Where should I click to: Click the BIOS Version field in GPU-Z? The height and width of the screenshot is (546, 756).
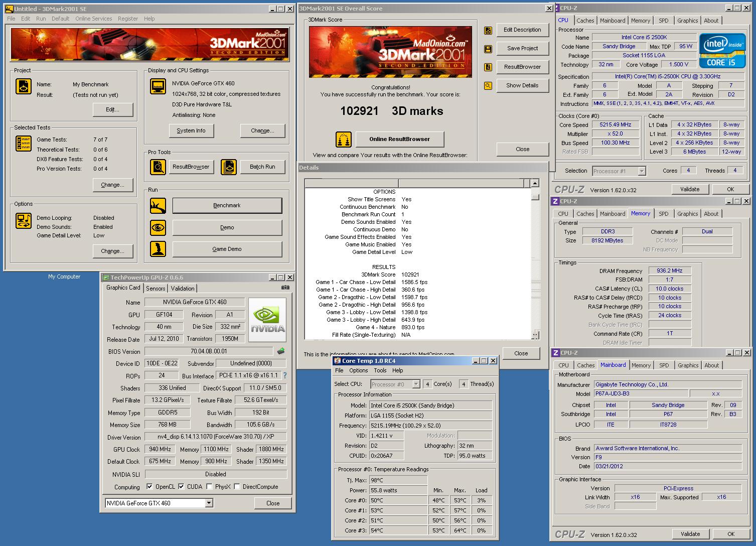tap(209, 351)
